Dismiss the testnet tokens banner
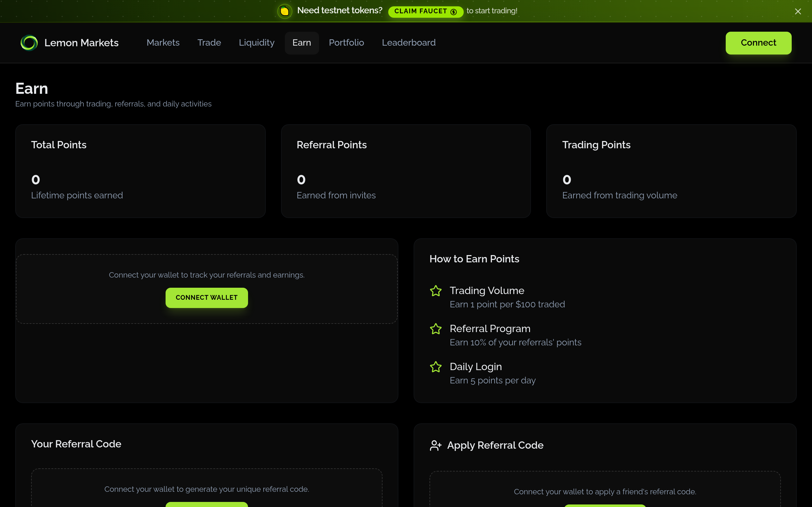Image resolution: width=812 pixels, height=507 pixels. click(798, 11)
